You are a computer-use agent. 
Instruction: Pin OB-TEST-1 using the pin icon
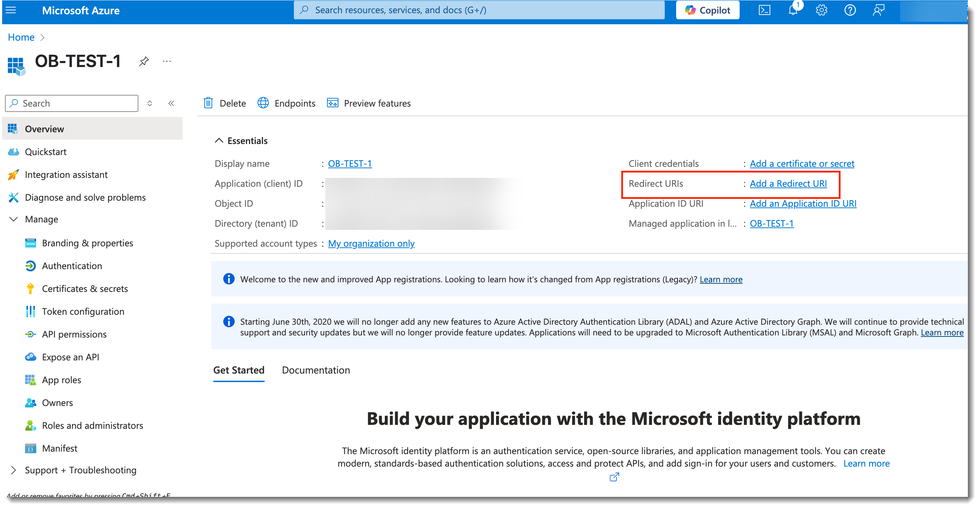click(x=144, y=61)
